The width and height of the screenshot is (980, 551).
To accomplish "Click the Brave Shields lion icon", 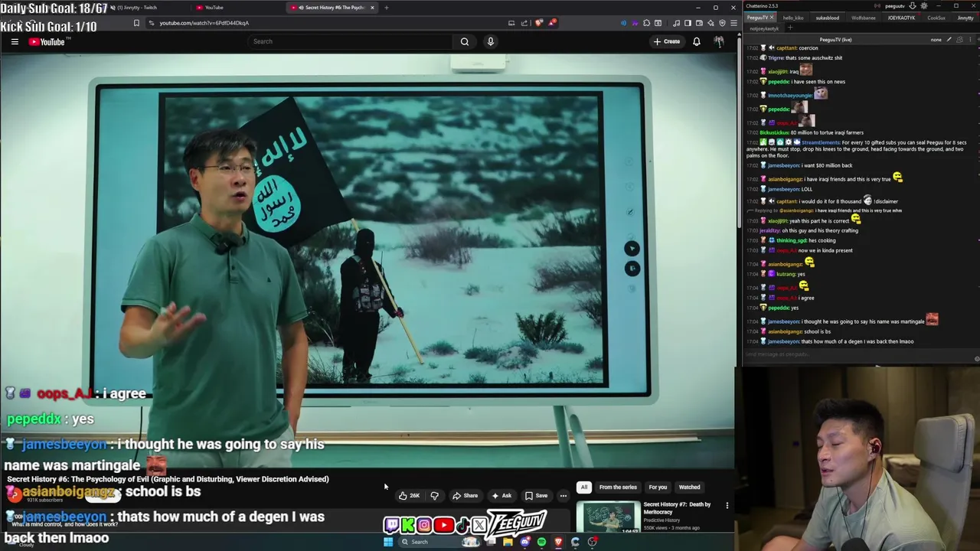I will pyautogui.click(x=538, y=23).
